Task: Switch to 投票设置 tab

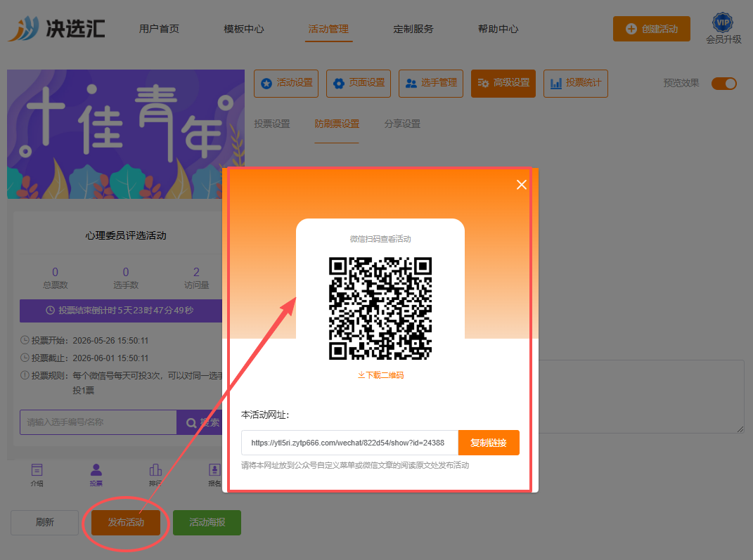Action: coord(272,124)
